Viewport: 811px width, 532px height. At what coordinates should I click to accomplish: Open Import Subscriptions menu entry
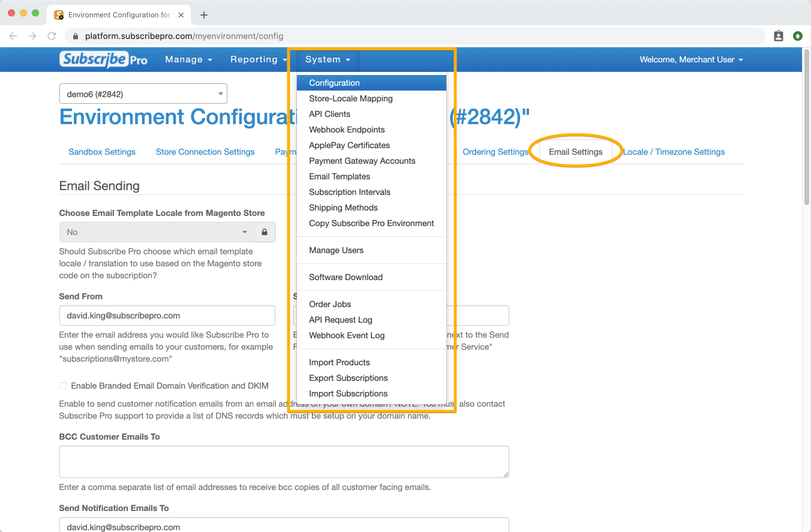point(371,393)
